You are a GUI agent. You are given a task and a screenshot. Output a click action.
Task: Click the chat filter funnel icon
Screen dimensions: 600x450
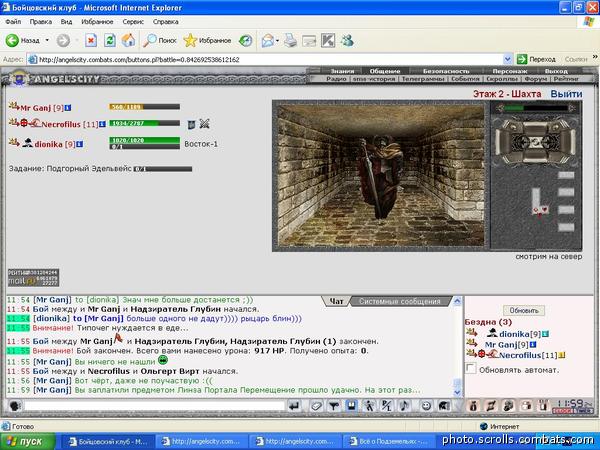(x=334, y=406)
